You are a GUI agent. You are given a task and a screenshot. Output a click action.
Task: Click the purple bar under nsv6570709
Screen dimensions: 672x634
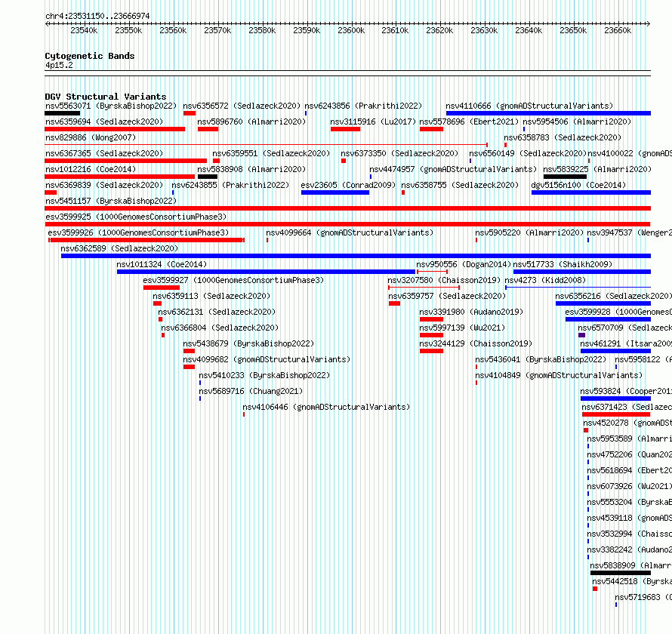click(x=581, y=335)
